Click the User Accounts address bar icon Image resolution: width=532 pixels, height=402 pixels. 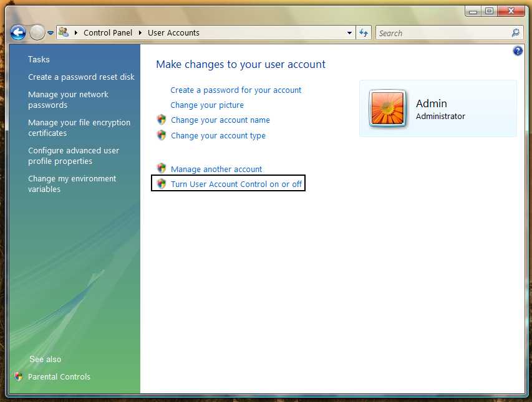pos(64,32)
